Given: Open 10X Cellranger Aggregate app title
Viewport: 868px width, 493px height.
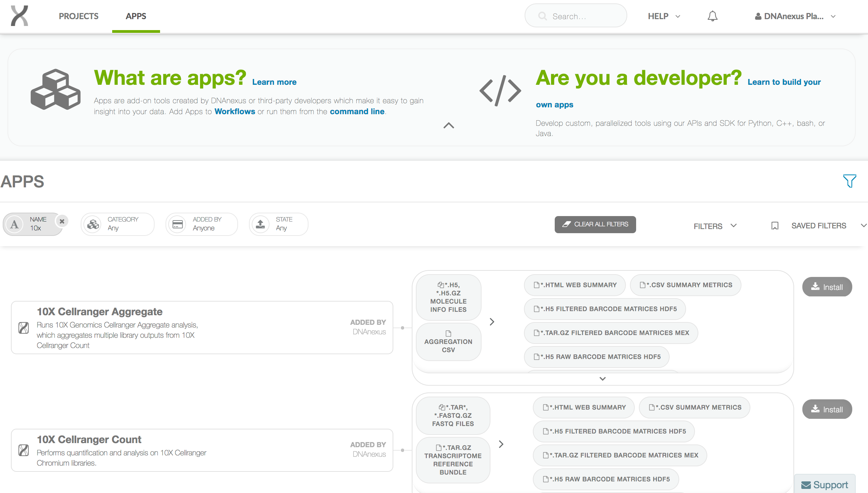Looking at the screenshot, I should tap(100, 312).
